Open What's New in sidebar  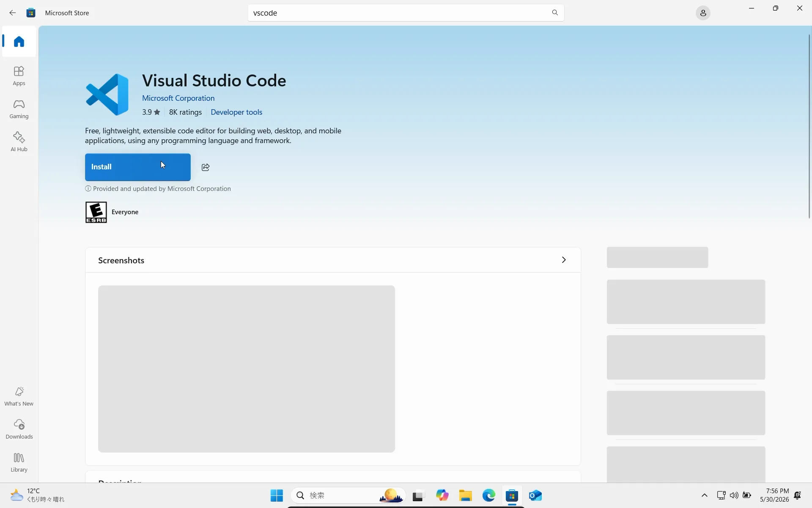pos(19,397)
